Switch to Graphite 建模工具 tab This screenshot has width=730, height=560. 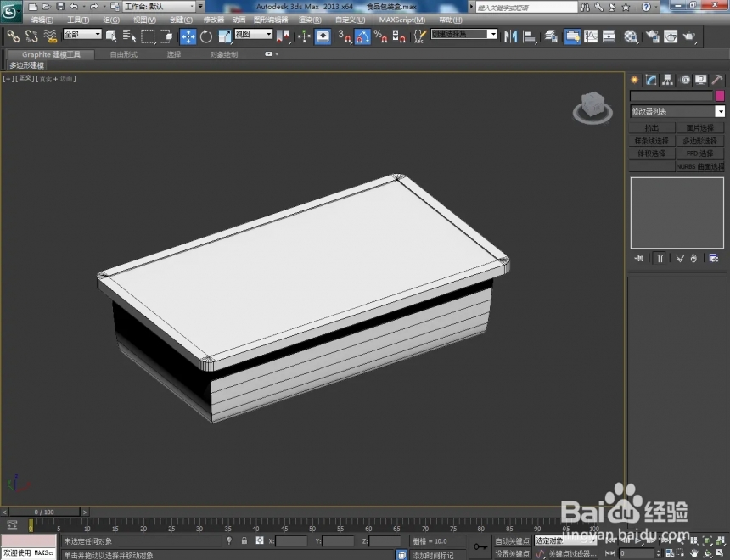[51, 54]
